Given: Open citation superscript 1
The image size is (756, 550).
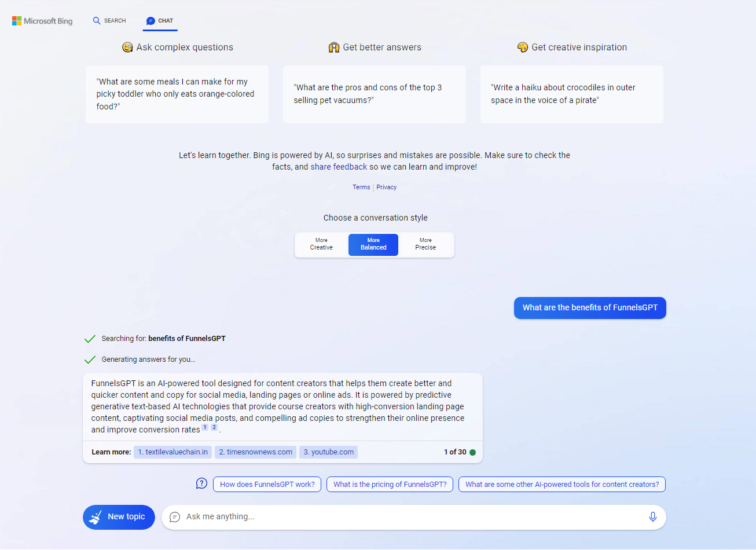Looking at the screenshot, I should tap(205, 427).
